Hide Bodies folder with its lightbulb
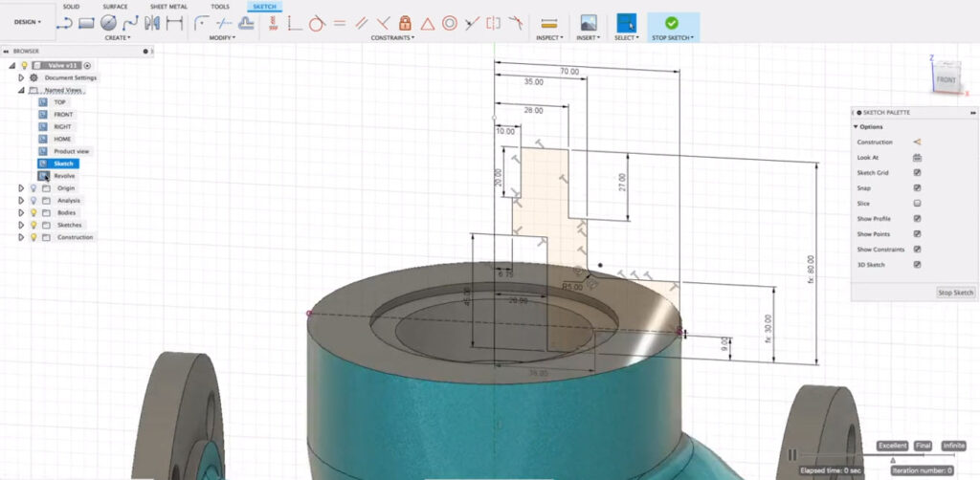 point(33,213)
